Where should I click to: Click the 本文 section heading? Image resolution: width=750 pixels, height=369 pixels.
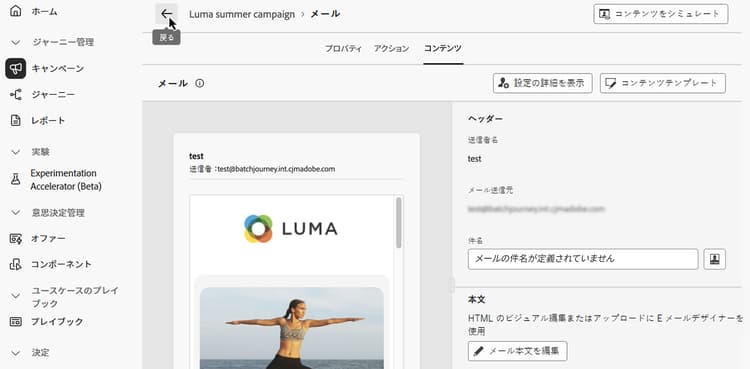point(476,300)
